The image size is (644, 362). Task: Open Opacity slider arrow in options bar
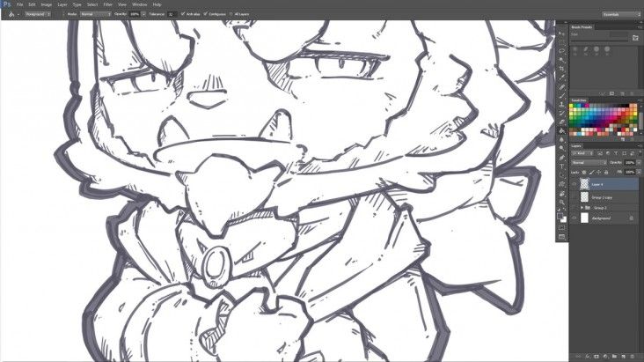[143, 14]
